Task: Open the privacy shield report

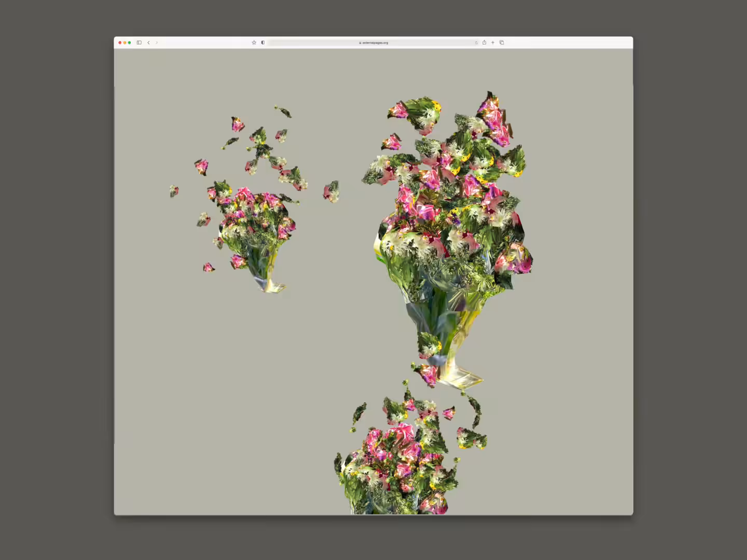Action: coord(263,43)
